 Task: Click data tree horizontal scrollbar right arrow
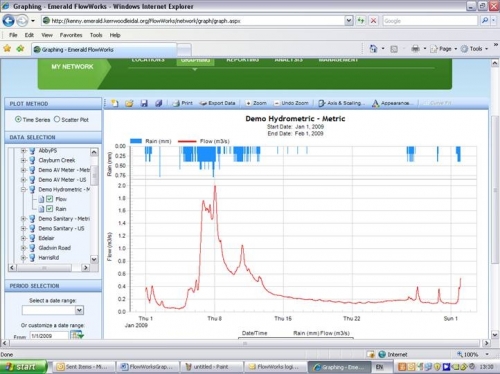point(86,267)
